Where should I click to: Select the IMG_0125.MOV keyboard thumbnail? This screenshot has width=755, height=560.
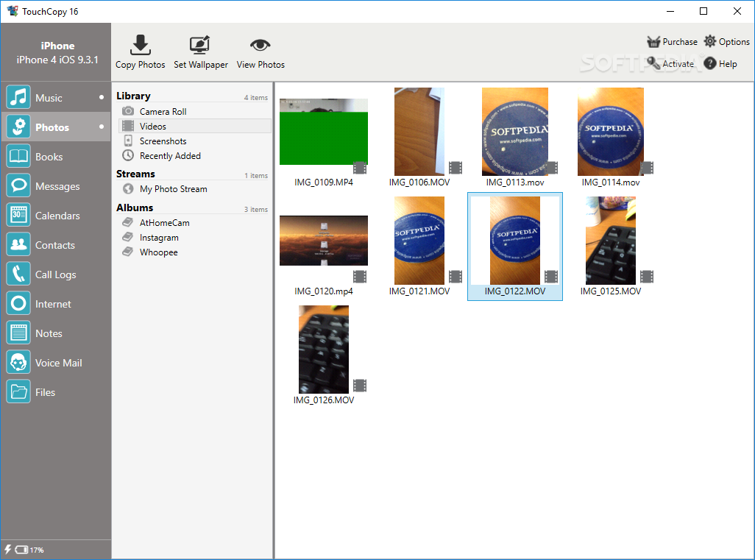click(611, 241)
